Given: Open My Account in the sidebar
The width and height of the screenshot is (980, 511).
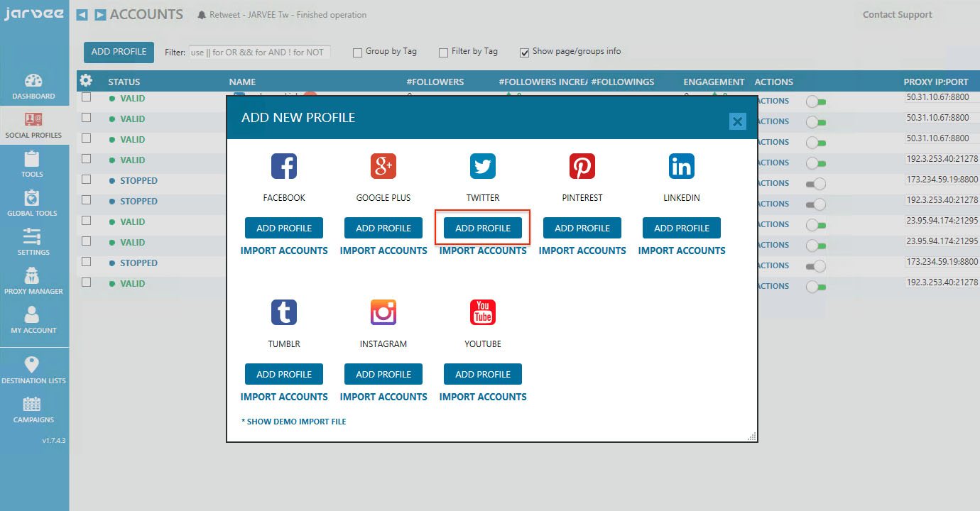Looking at the screenshot, I should (33, 321).
